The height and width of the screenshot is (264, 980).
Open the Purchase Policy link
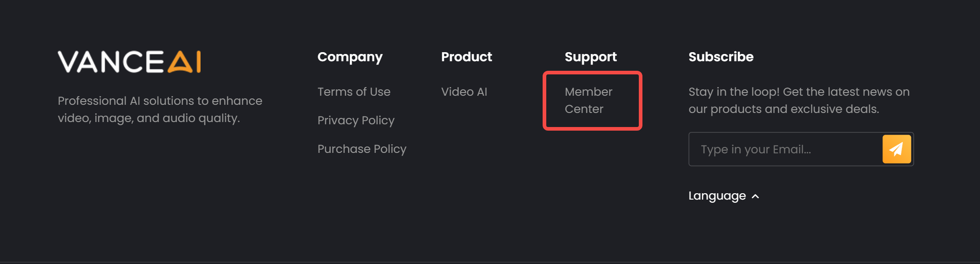click(362, 149)
